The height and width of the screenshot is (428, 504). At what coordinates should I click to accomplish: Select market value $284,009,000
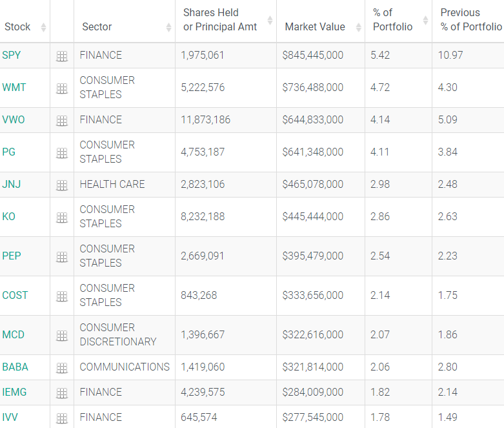(313, 392)
